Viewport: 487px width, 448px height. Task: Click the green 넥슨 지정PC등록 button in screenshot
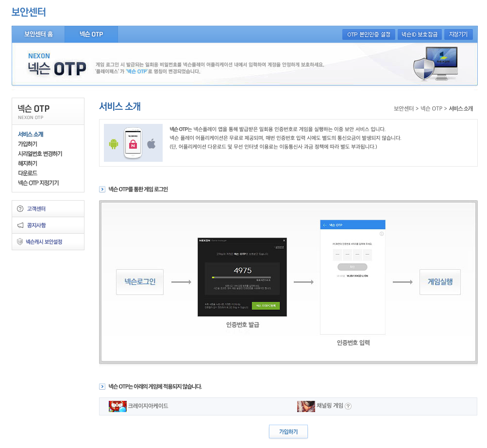266,306
